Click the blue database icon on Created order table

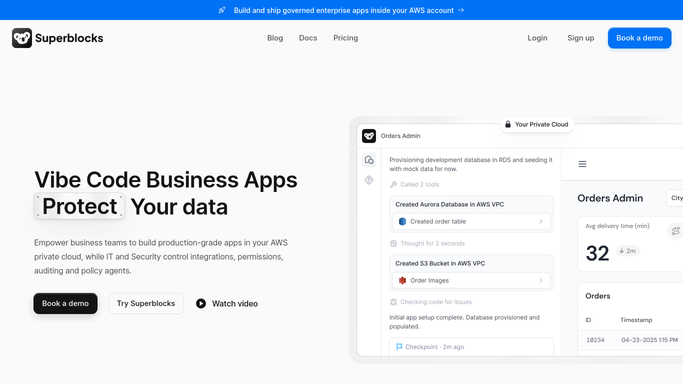(402, 221)
